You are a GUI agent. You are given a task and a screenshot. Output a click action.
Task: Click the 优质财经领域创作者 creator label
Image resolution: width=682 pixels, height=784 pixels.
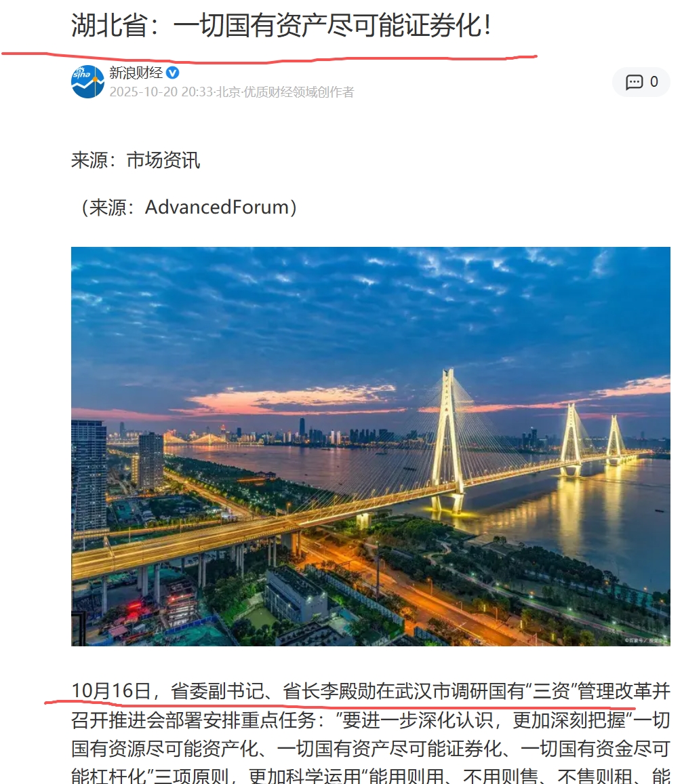pos(298,92)
